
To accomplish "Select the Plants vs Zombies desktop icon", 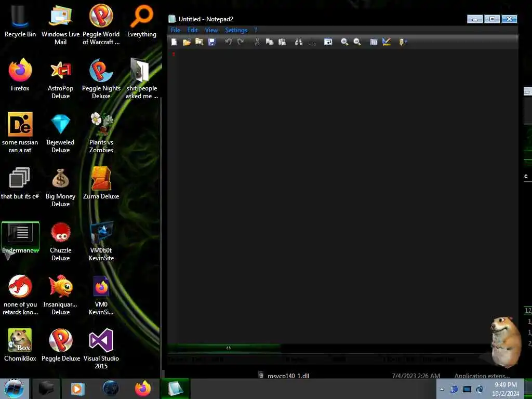I will [101, 132].
